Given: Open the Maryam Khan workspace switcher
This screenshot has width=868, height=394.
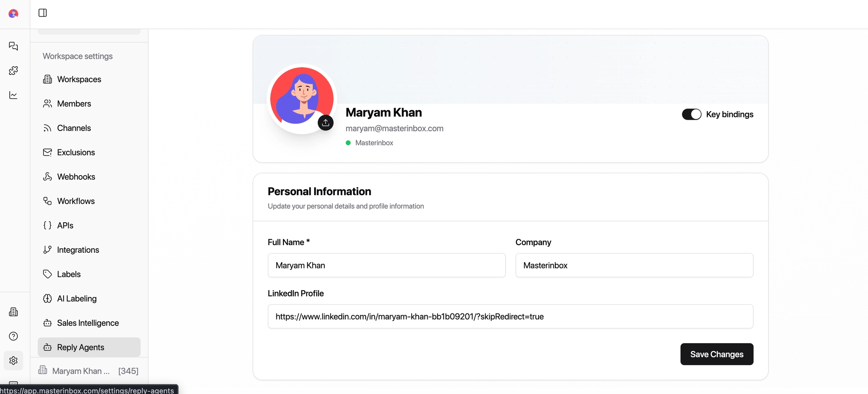Looking at the screenshot, I should (89, 371).
